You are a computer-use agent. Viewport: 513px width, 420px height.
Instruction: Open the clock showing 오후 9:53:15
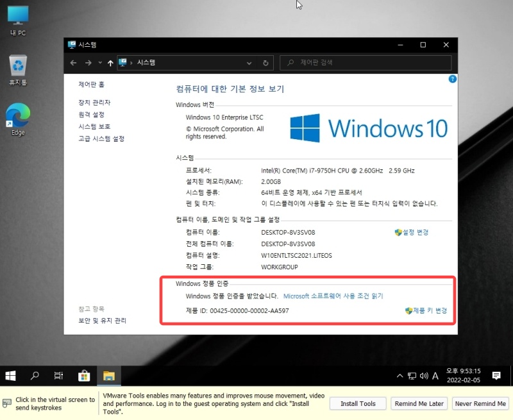pos(463,376)
